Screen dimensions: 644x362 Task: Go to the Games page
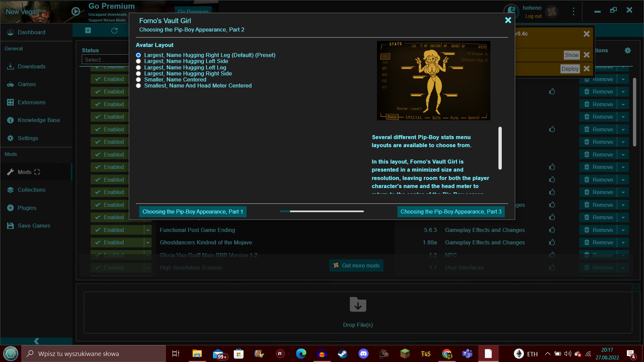[x=27, y=84]
